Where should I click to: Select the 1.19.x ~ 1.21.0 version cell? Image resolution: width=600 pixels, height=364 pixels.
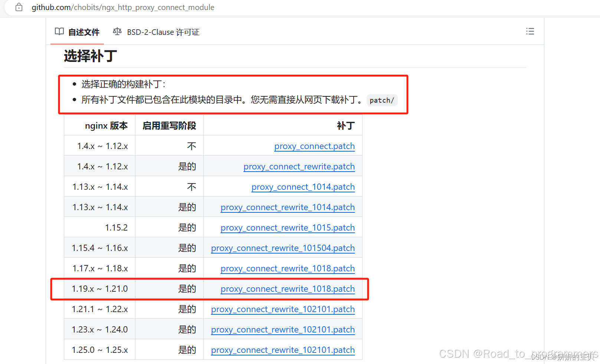(100, 289)
